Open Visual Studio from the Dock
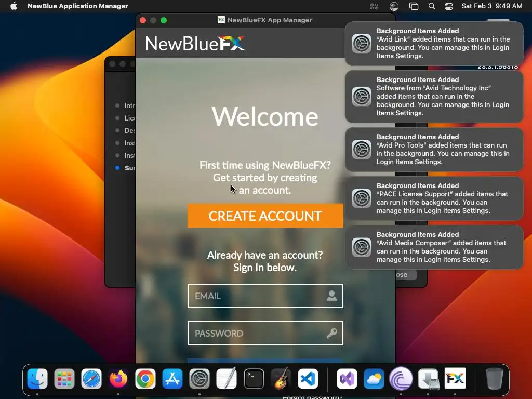 coord(347,378)
